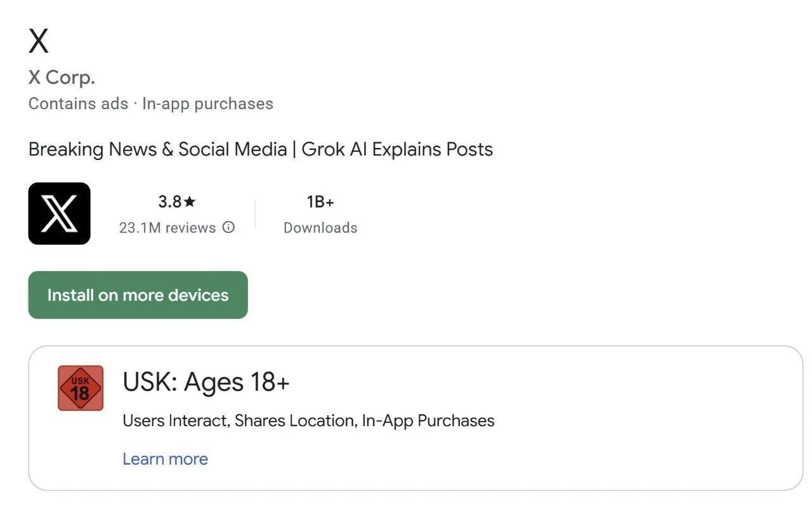
Task: Click the Contains ads · In-app purchases text
Action: click(x=151, y=103)
